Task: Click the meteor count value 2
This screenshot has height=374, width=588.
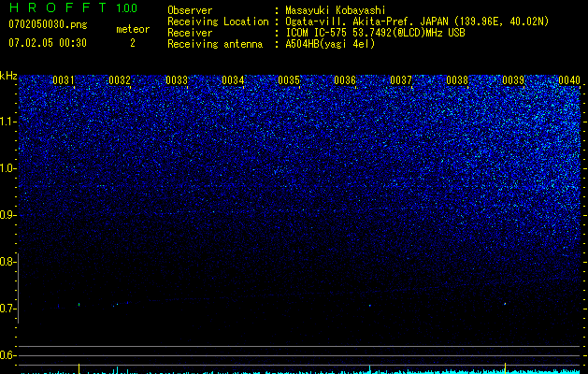Action: [x=133, y=43]
